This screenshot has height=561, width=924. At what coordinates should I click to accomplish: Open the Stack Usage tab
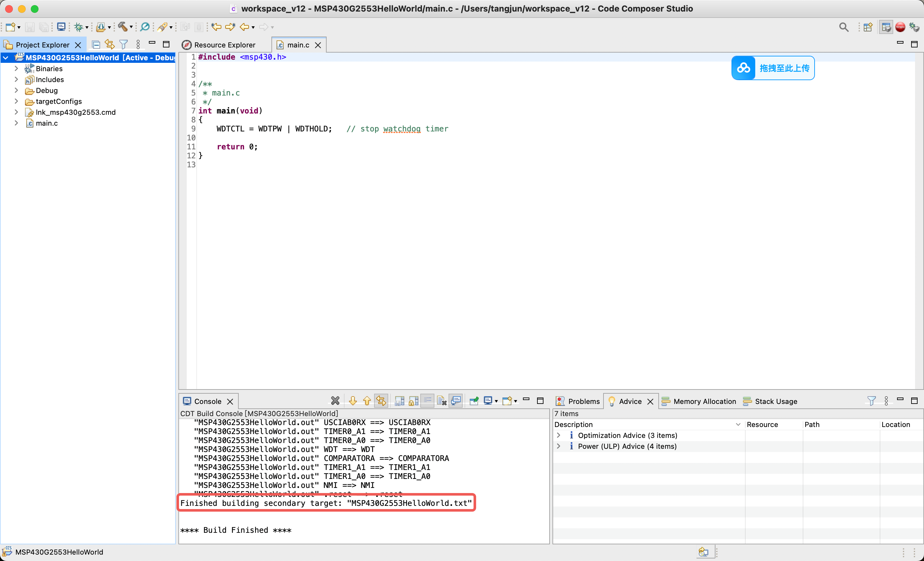tap(770, 401)
